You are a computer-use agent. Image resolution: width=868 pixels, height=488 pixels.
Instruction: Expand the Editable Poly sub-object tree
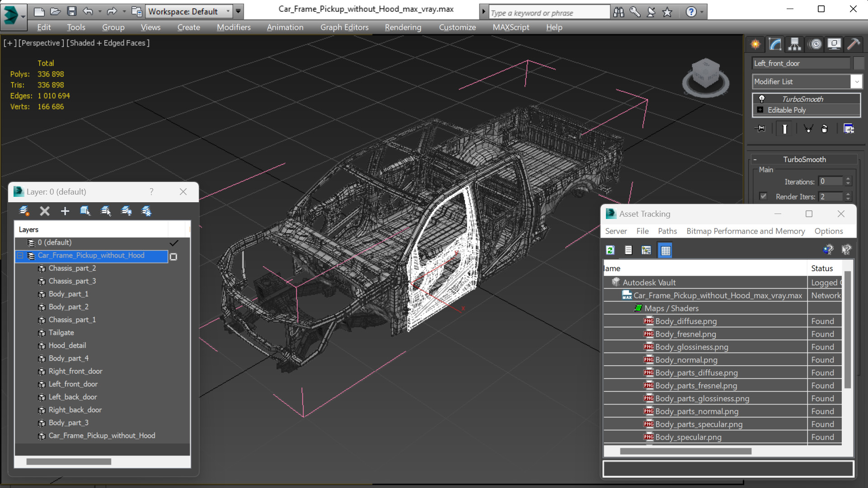760,110
